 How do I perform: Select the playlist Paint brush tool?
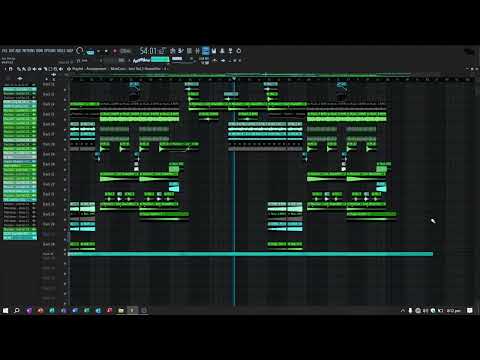tap(24, 69)
